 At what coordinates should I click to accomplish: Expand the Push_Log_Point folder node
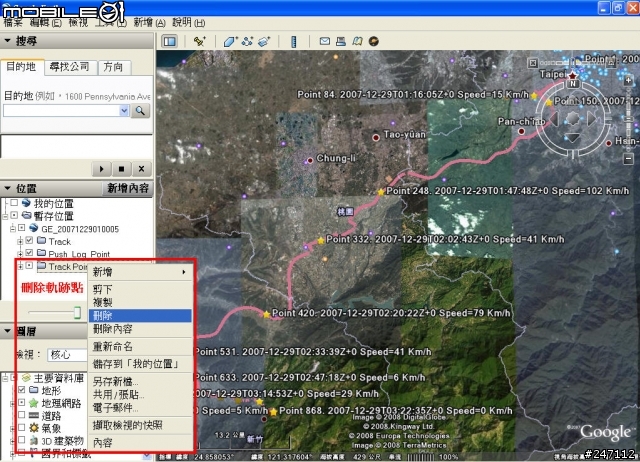coord(20,254)
